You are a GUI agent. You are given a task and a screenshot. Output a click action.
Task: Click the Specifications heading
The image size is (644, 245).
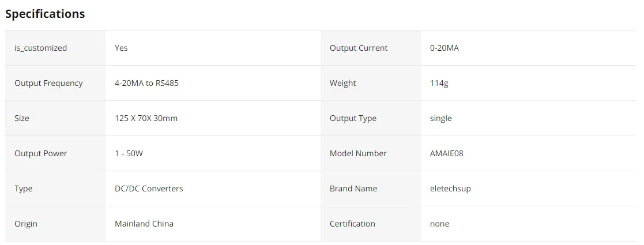coord(45,14)
